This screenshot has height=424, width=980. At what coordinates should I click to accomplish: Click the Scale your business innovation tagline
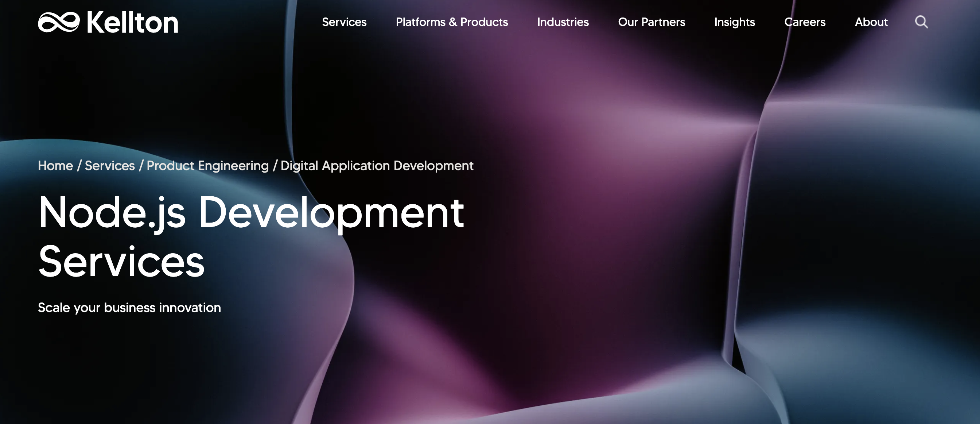click(129, 308)
